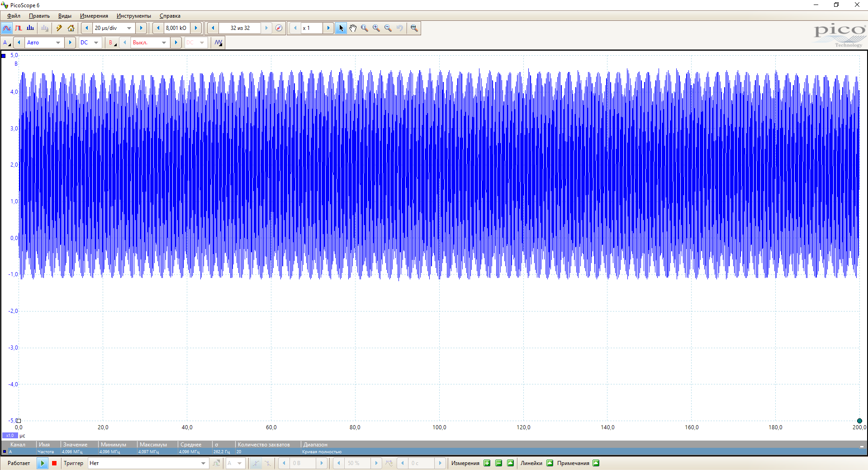Image resolution: width=868 pixels, height=470 pixels.
Task: Open the Math channels button
Action: (218, 43)
